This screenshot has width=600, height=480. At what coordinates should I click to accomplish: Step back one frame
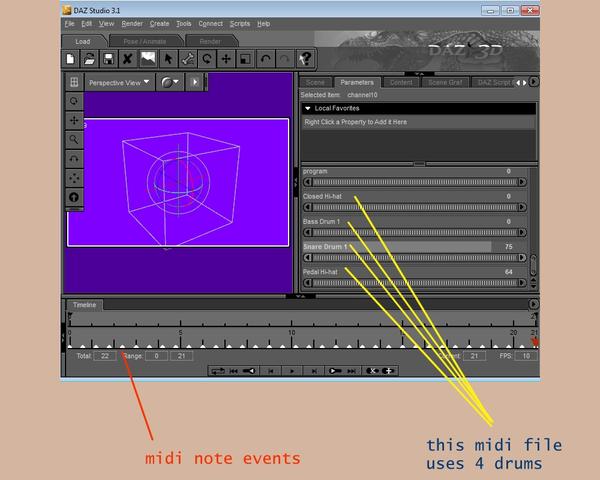coord(271,371)
